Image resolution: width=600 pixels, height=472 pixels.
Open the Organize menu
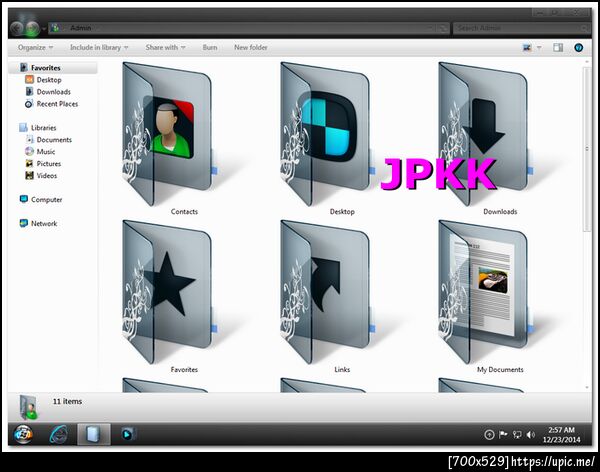[35, 47]
